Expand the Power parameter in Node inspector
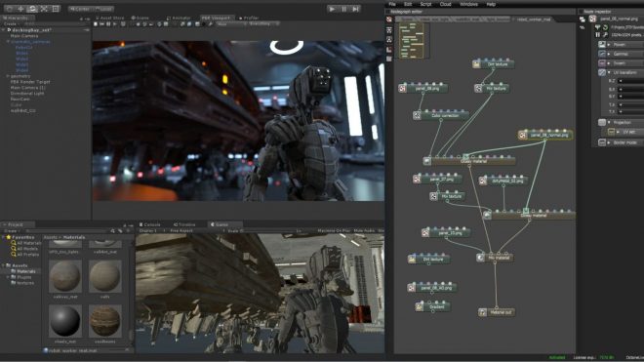The height and width of the screenshot is (362, 644). pos(609,44)
